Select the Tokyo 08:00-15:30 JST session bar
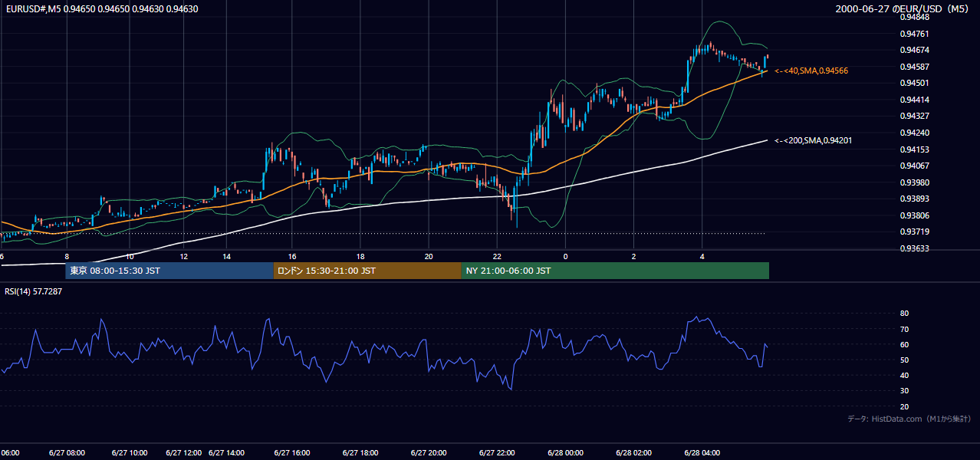 click(169, 271)
